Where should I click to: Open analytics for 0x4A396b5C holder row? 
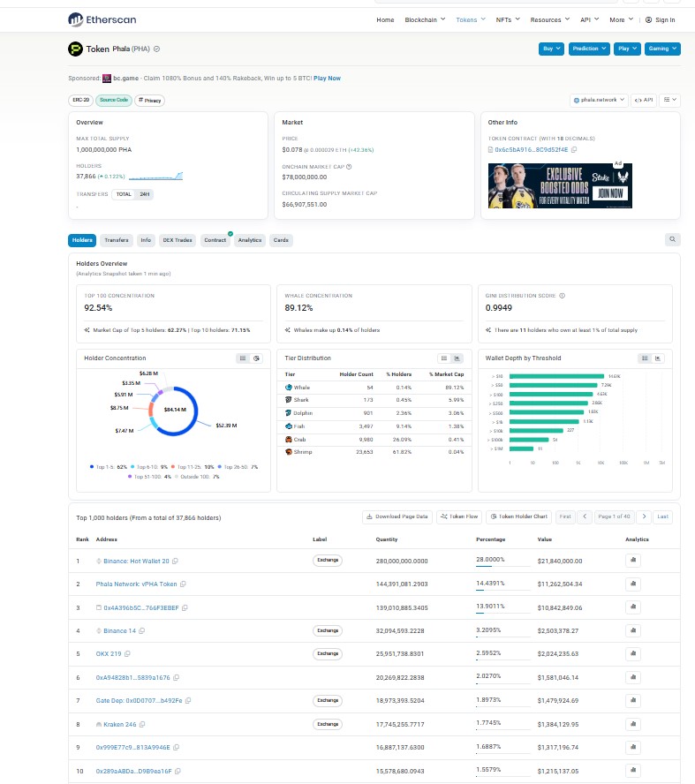[x=633, y=607]
